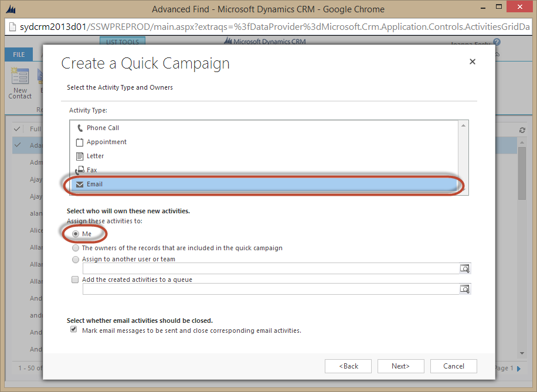Open lookup icon for queue field
Image resolution: width=537 pixels, height=392 pixels.
465,289
